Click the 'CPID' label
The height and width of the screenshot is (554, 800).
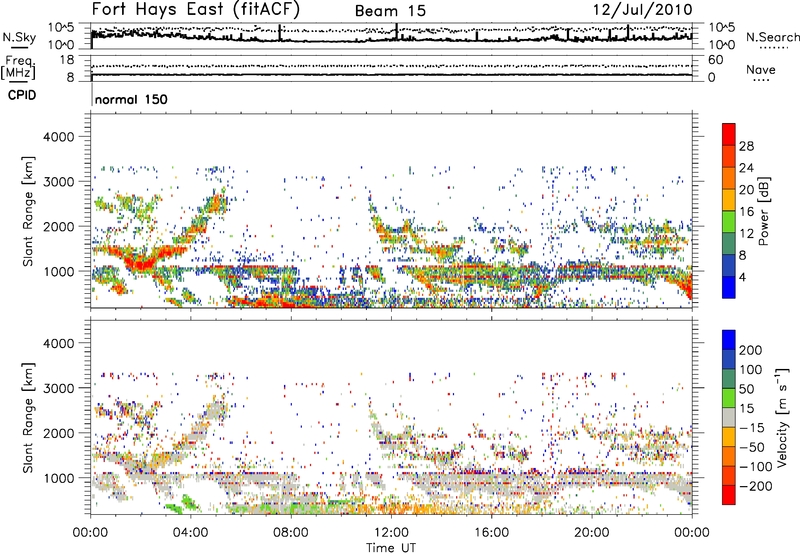[x=22, y=95]
